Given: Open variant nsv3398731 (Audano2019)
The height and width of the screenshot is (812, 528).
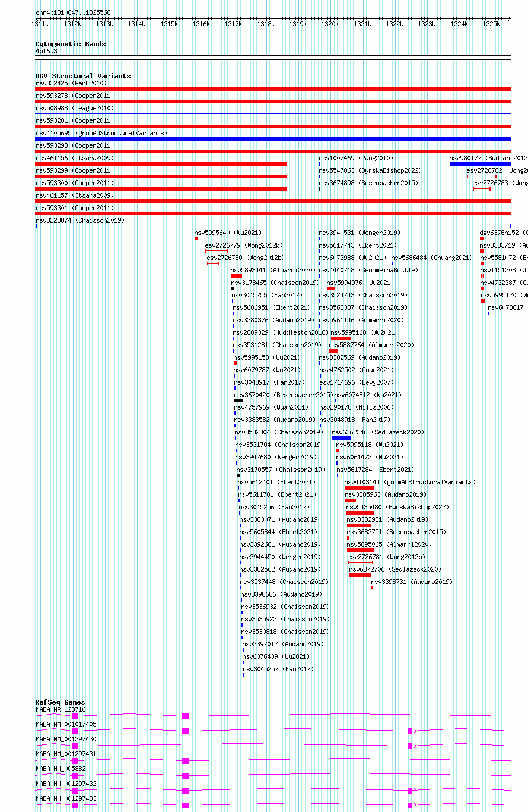Looking at the screenshot, I should pyautogui.click(x=412, y=582).
